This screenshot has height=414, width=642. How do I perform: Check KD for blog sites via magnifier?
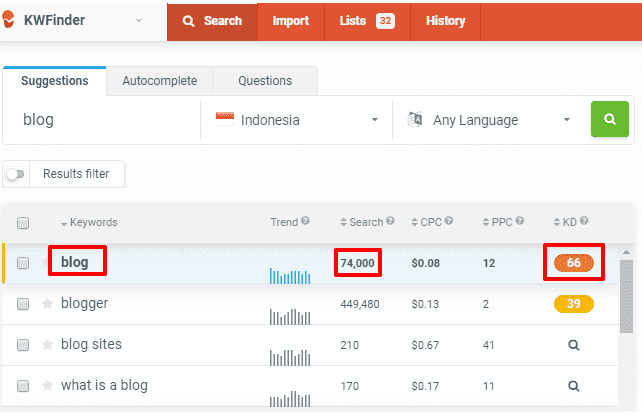574,345
